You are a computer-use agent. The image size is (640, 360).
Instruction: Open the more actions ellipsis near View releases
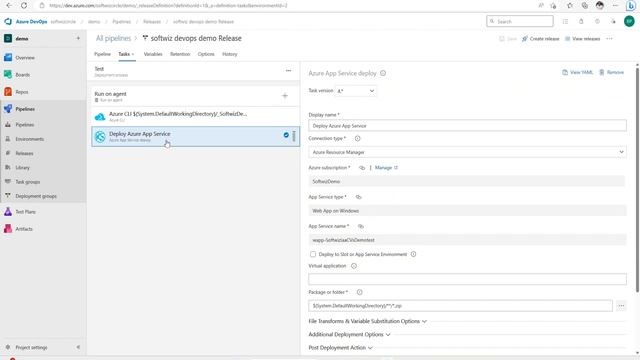(x=609, y=39)
